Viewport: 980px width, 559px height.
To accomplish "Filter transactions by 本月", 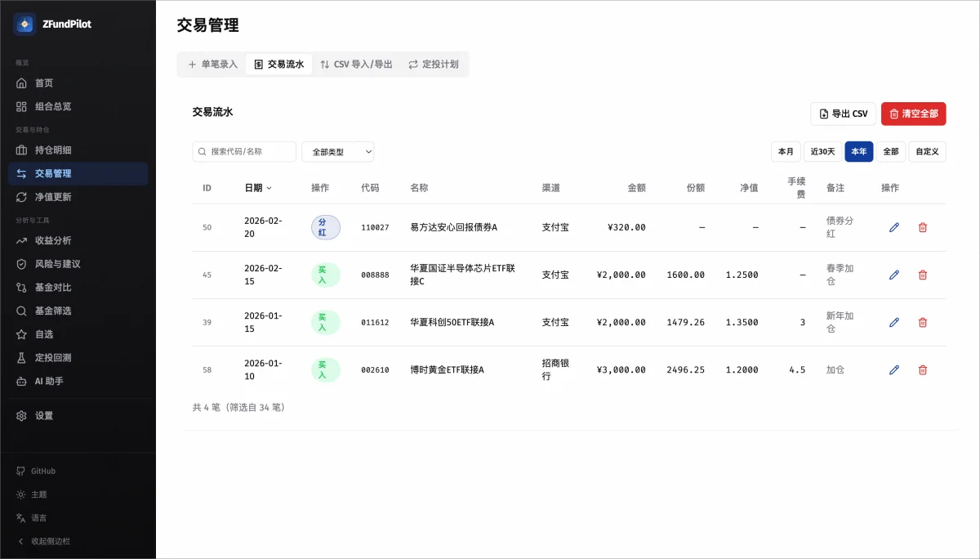I will (786, 151).
